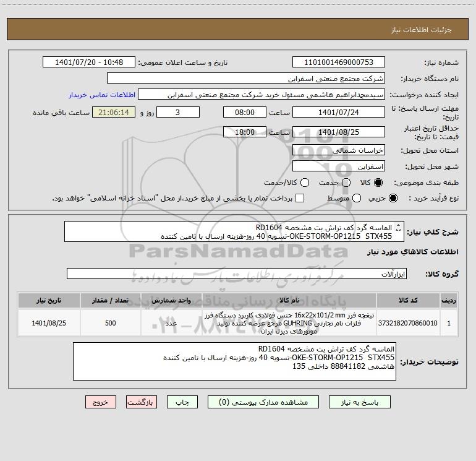Click the buyer notes text area

(x=234, y=361)
